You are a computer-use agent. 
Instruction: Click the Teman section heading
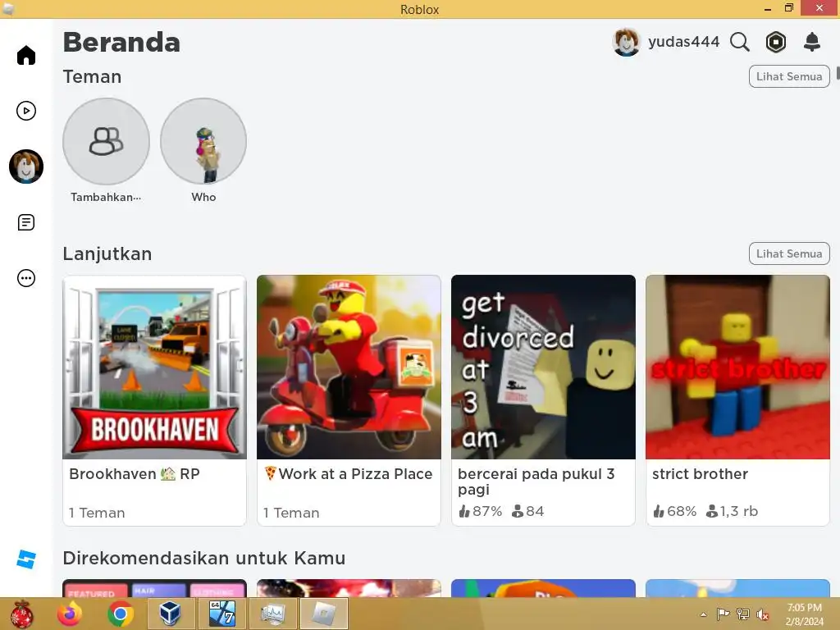pyautogui.click(x=92, y=76)
